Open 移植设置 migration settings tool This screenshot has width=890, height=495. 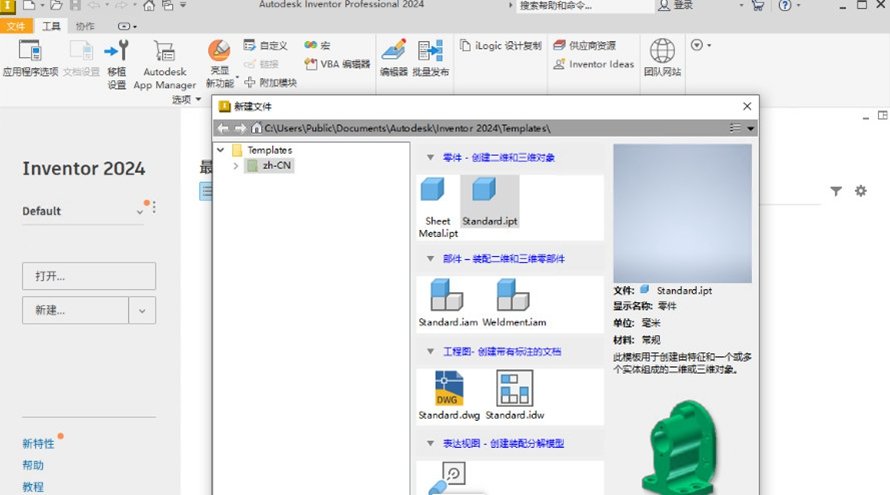pyautogui.click(x=117, y=64)
